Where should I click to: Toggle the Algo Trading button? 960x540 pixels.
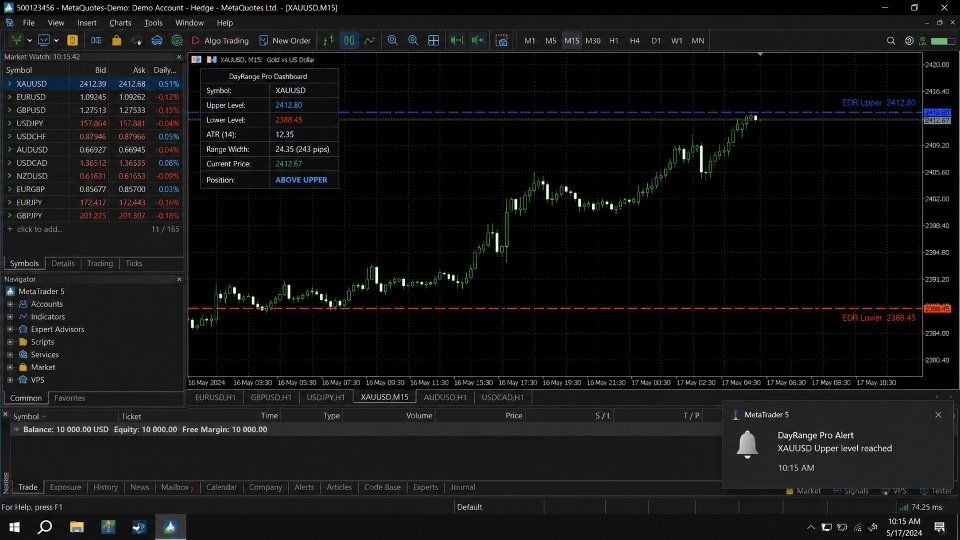(x=220, y=40)
